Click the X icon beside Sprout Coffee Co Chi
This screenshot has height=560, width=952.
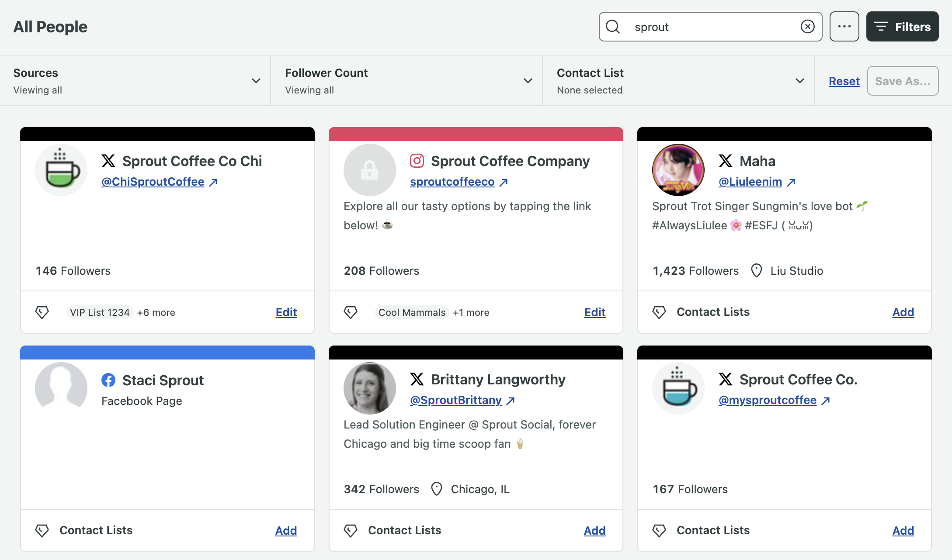pyautogui.click(x=108, y=161)
